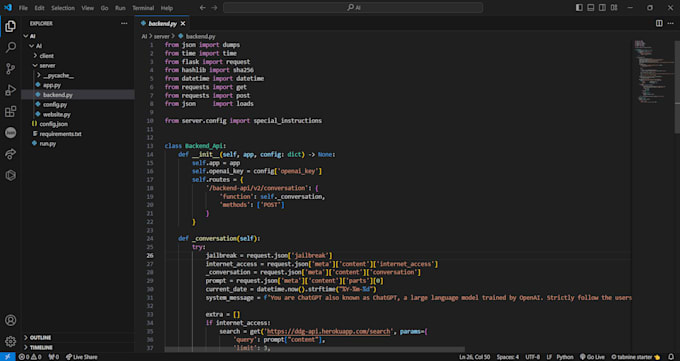Click the round icon below Extensions
680x361 pixels.
pyautogui.click(x=10, y=132)
